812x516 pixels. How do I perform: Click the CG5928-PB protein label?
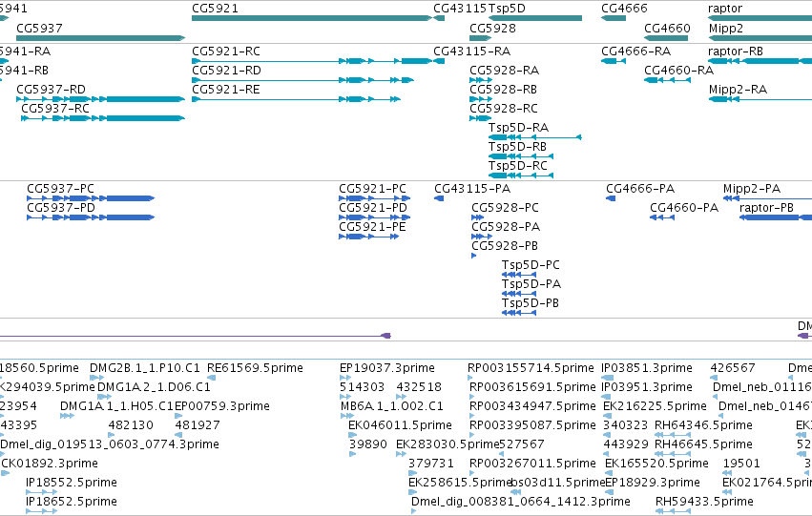pyautogui.click(x=505, y=246)
